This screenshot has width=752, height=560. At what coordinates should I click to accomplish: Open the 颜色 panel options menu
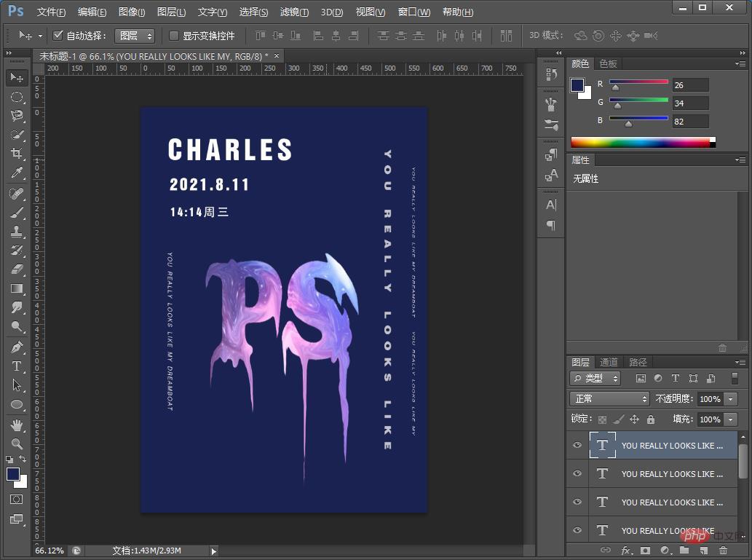(740, 63)
